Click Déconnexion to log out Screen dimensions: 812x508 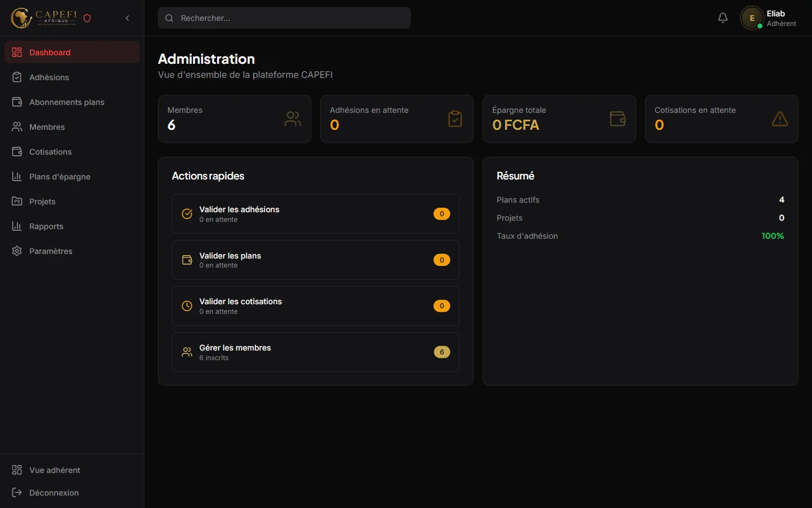[x=72, y=492]
